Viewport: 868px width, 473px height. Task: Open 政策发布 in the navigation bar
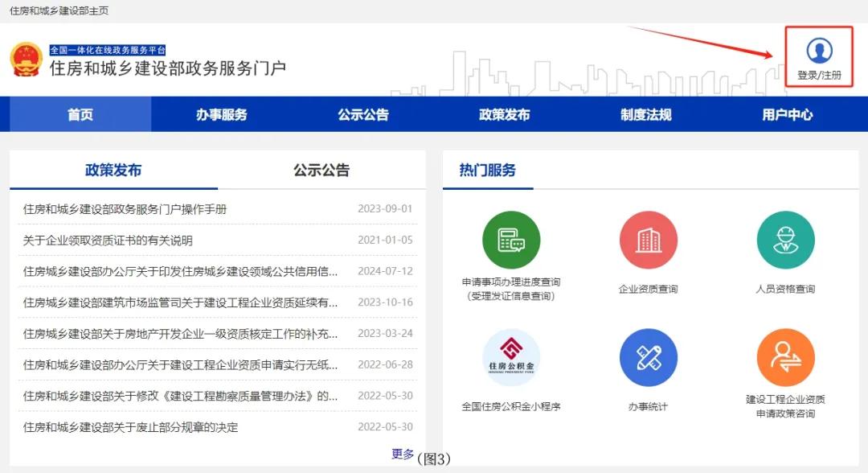[x=505, y=114]
